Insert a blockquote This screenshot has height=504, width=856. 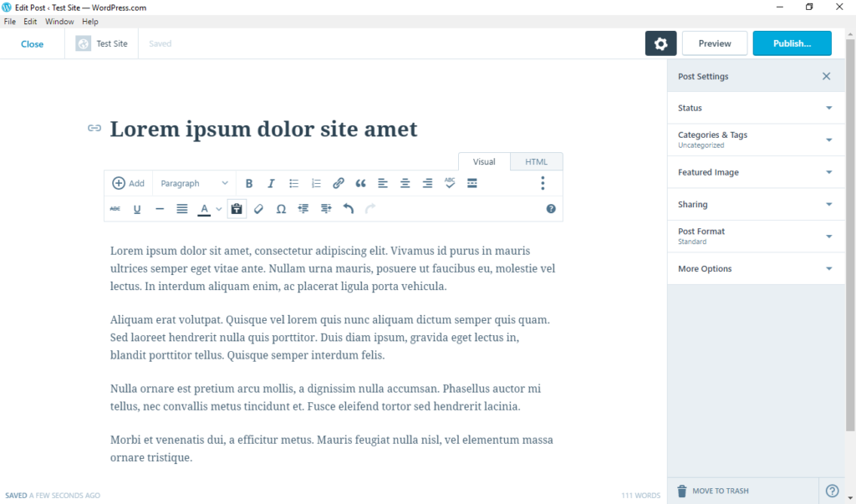(x=360, y=183)
